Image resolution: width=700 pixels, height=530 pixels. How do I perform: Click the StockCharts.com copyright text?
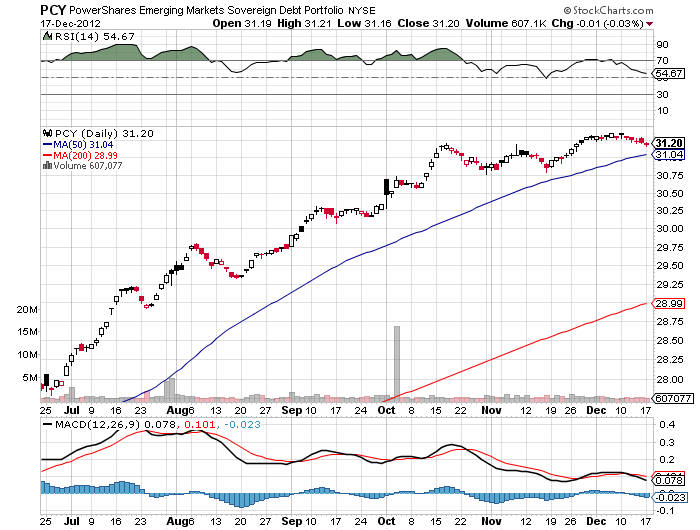pos(608,10)
